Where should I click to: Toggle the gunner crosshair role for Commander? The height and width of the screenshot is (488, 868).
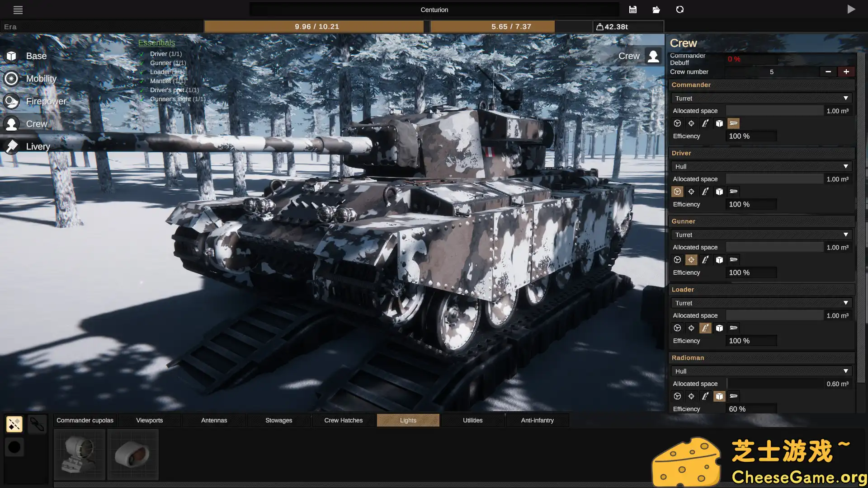point(691,123)
